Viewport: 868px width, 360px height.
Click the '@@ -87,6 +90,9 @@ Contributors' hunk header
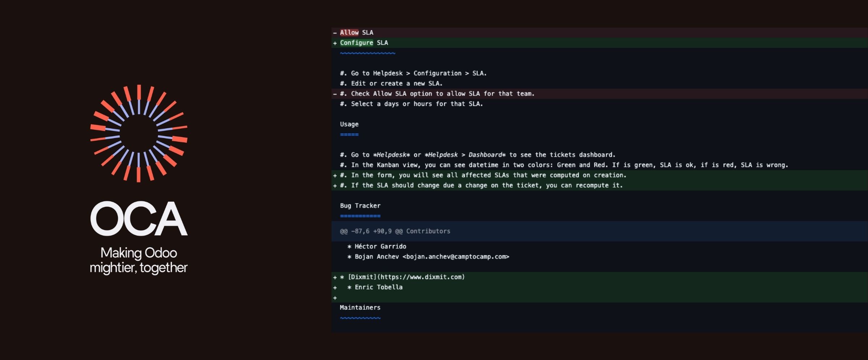pyautogui.click(x=600, y=231)
